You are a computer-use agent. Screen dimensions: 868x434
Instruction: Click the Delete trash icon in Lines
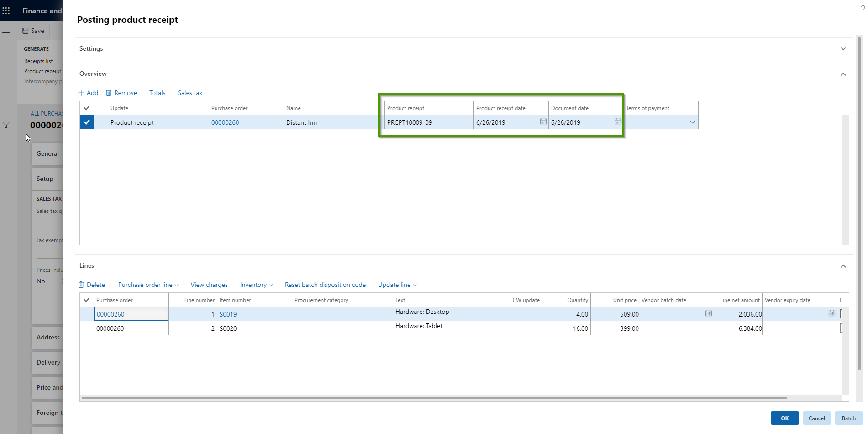pos(81,285)
